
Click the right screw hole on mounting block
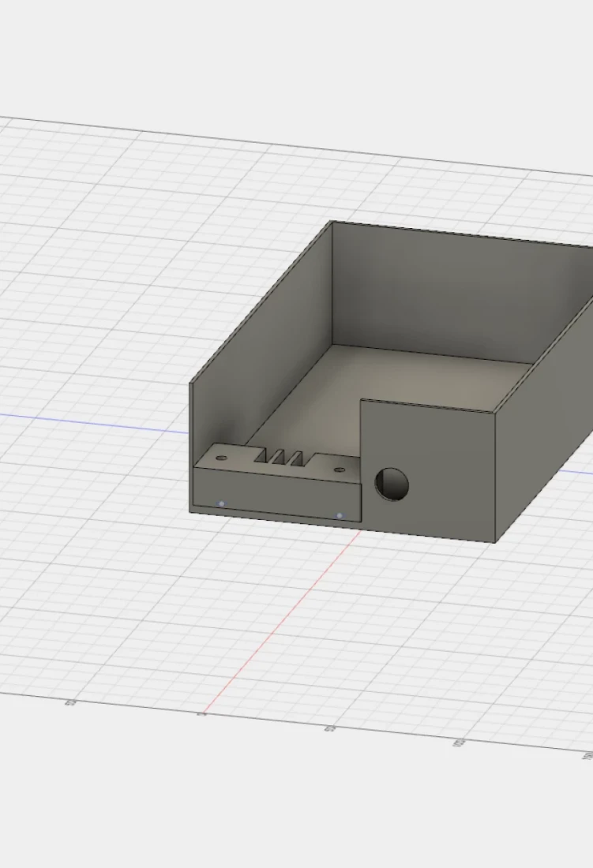coord(340,470)
